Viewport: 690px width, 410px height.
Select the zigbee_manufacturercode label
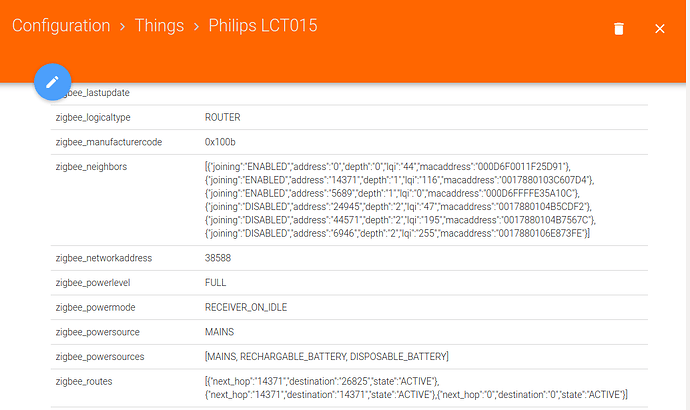pos(109,142)
